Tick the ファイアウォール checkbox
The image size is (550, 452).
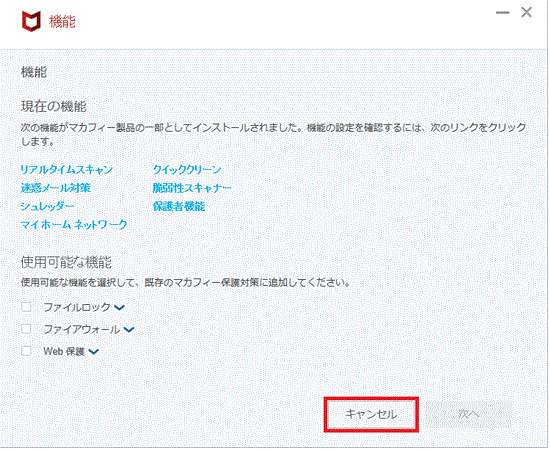point(26,329)
